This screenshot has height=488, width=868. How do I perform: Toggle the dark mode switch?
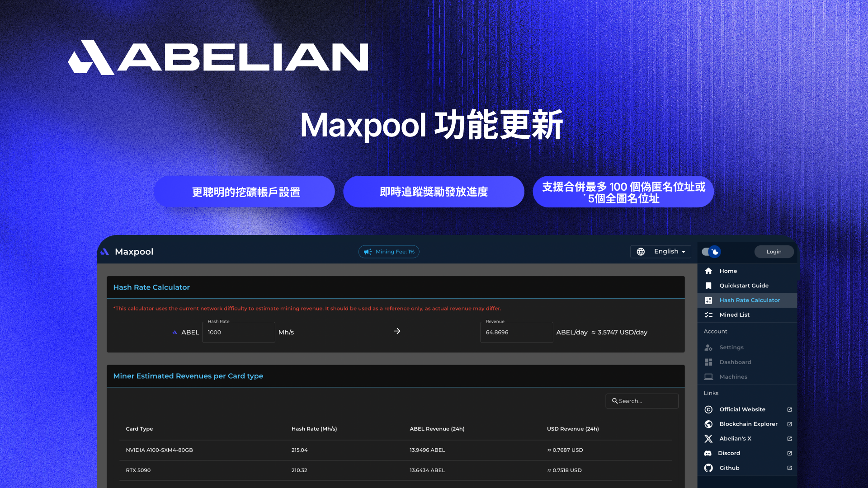coord(711,252)
